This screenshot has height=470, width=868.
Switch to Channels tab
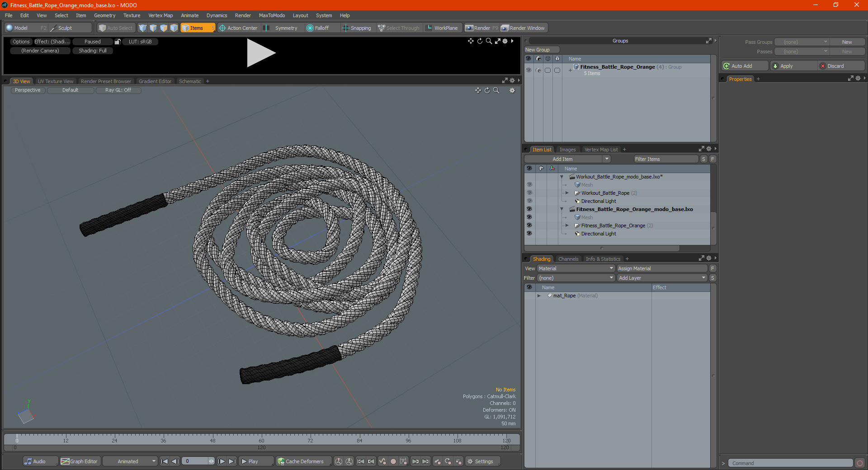pyautogui.click(x=568, y=259)
